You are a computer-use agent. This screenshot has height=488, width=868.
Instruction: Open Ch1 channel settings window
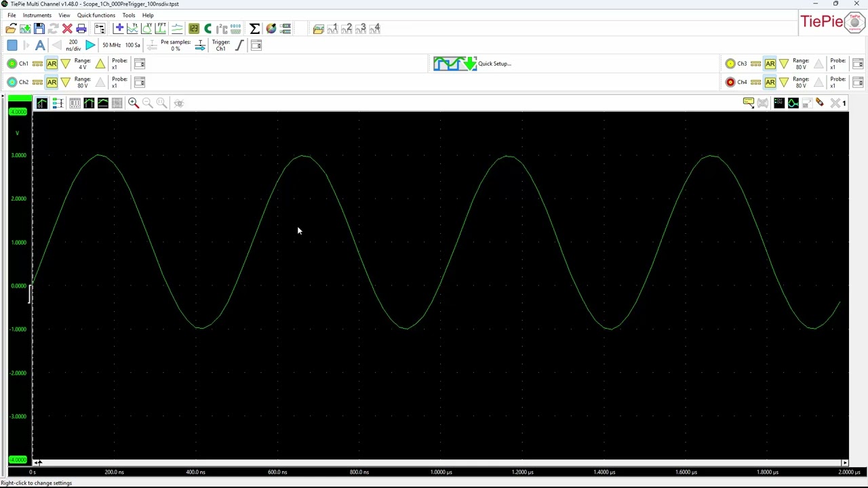pyautogui.click(x=139, y=64)
